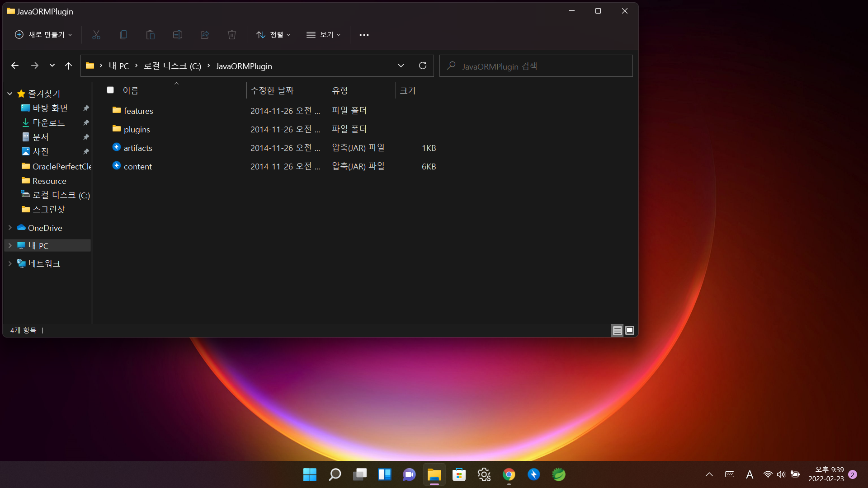Click the Delete trash can icon
The height and width of the screenshot is (488, 868).
[x=232, y=35]
